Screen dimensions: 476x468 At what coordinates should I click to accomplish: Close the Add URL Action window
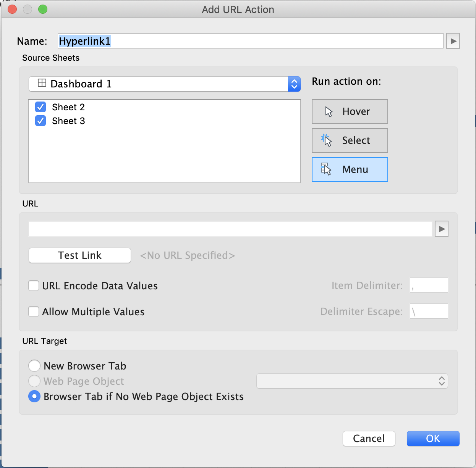(x=12, y=9)
